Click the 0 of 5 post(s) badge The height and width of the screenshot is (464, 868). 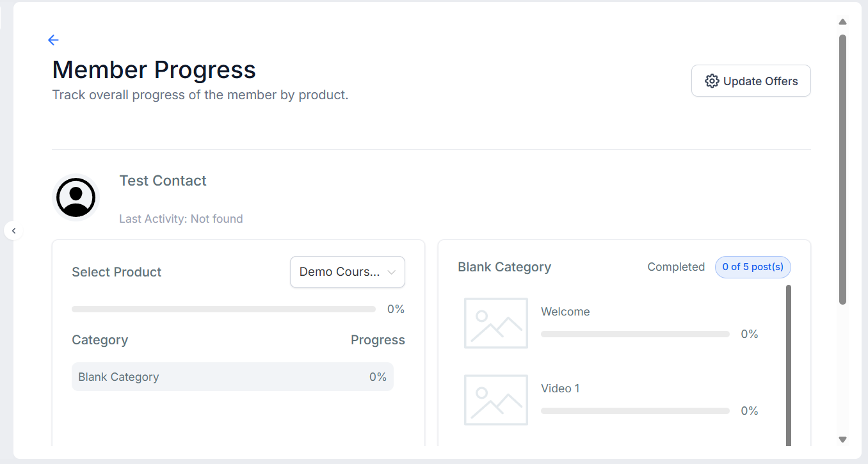pyautogui.click(x=753, y=267)
